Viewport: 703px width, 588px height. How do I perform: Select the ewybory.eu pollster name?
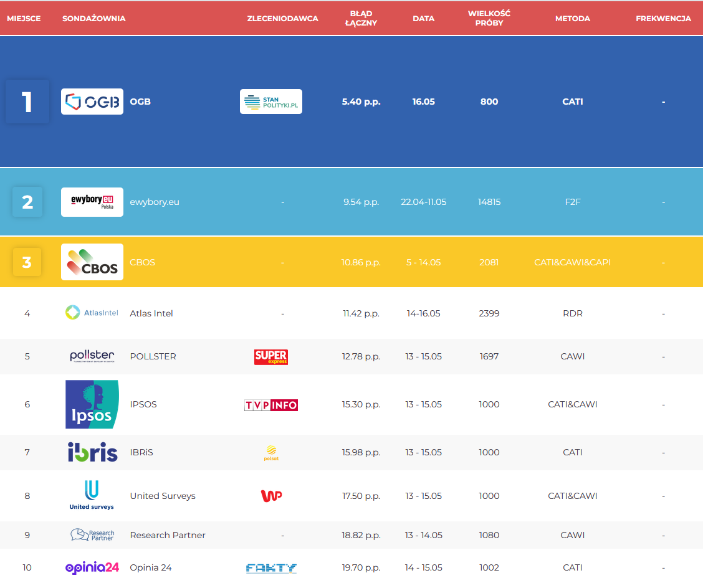coord(155,202)
